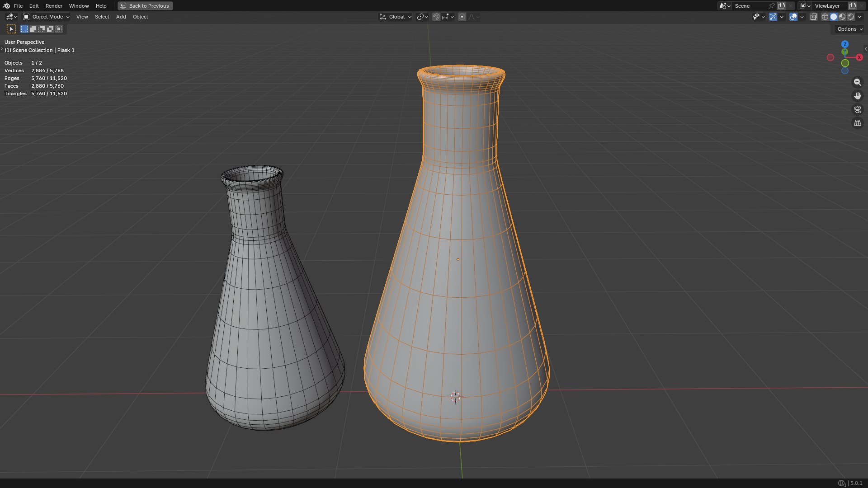The height and width of the screenshot is (488, 868).
Task: Pin the scene to workspace
Action: click(x=772, y=6)
